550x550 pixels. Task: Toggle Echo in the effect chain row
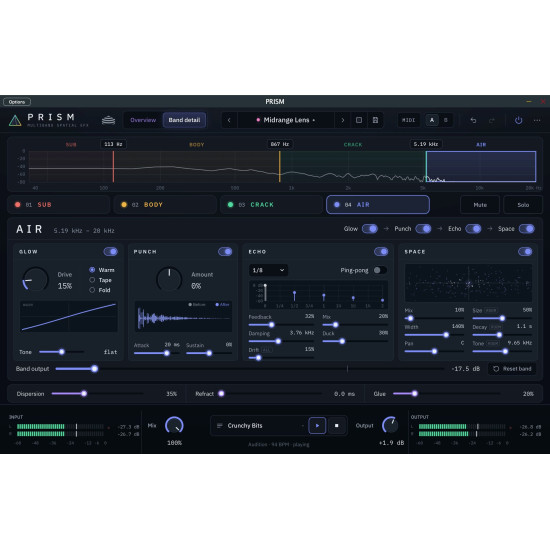[474, 229]
